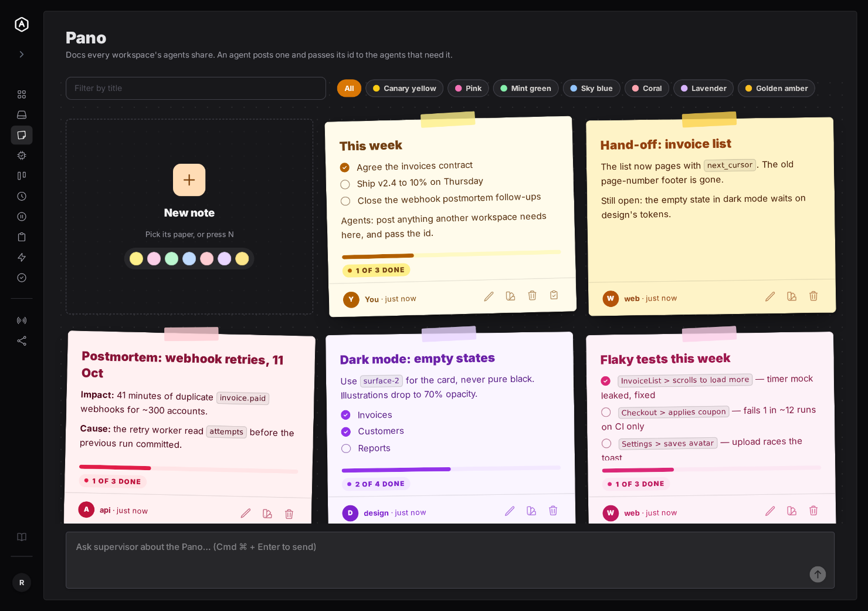Focus the Filter by title field

point(196,89)
